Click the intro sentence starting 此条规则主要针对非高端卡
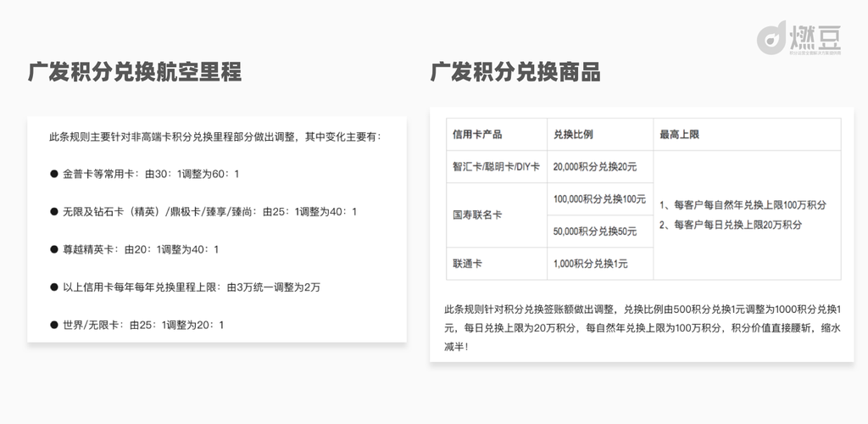This screenshot has height=424, width=868. [x=215, y=137]
